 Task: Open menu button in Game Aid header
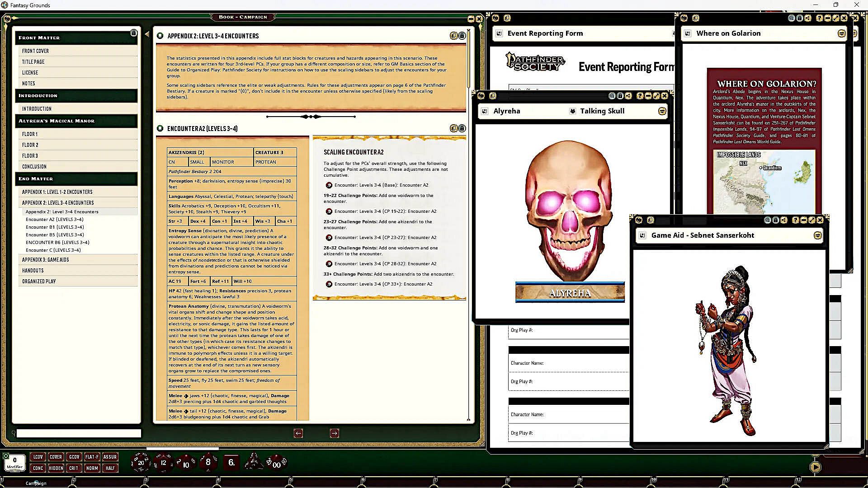[x=817, y=235]
